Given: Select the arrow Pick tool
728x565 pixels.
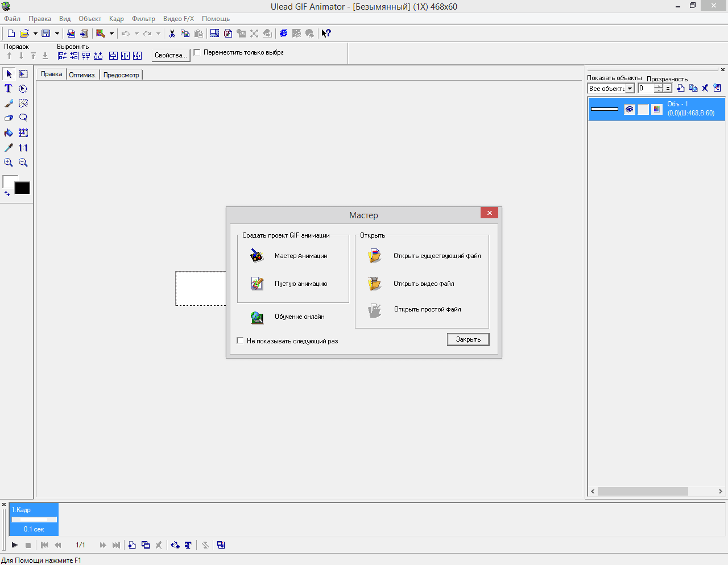Looking at the screenshot, I should coord(9,74).
